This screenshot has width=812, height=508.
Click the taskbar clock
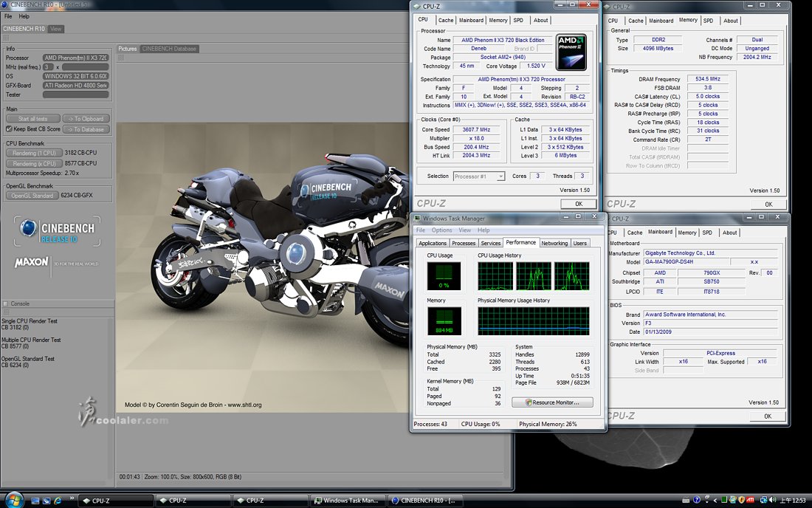tap(793, 500)
